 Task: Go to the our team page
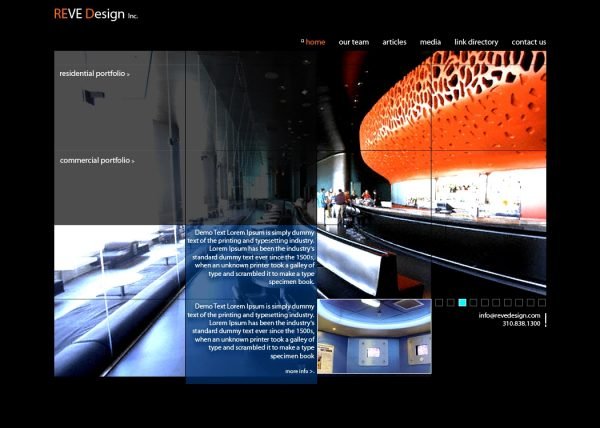pos(354,42)
